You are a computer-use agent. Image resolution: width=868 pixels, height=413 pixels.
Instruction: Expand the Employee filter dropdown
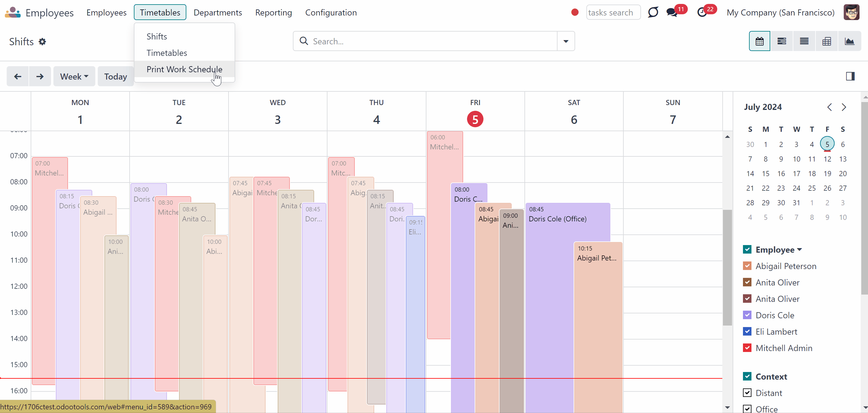click(800, 250)
